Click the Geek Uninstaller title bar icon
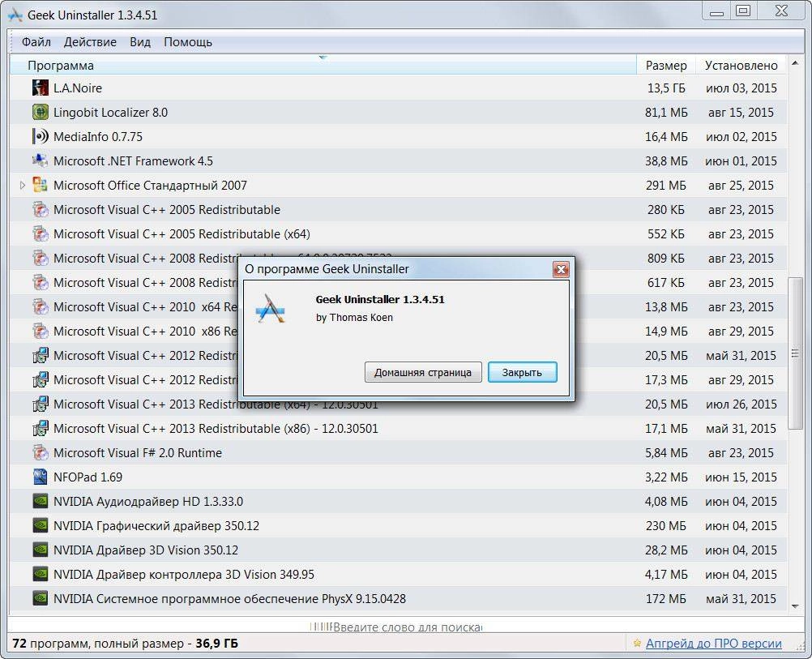The width and height of the screenshot is (812, 659). [x=15, y=15]
